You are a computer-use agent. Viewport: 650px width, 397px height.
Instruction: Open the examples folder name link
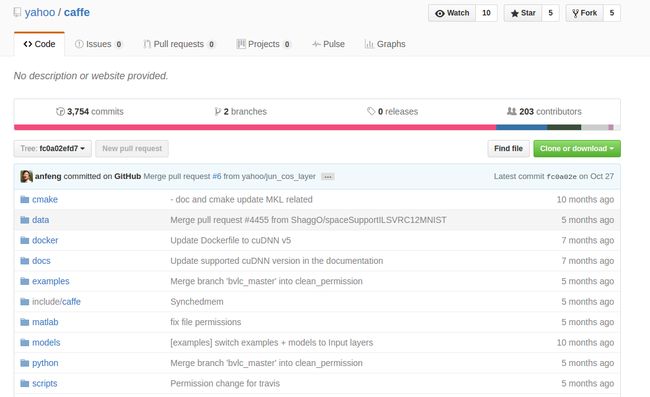click(51, 281)
